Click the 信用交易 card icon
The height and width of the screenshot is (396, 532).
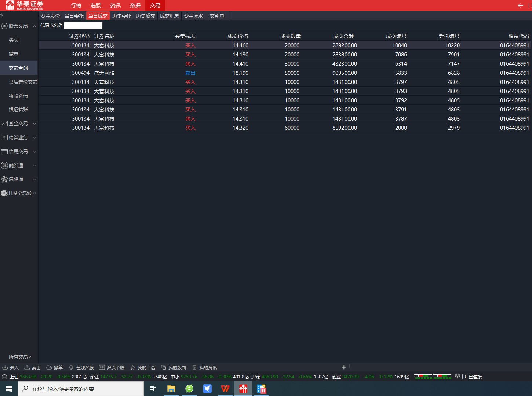click(x=4, y=151)
